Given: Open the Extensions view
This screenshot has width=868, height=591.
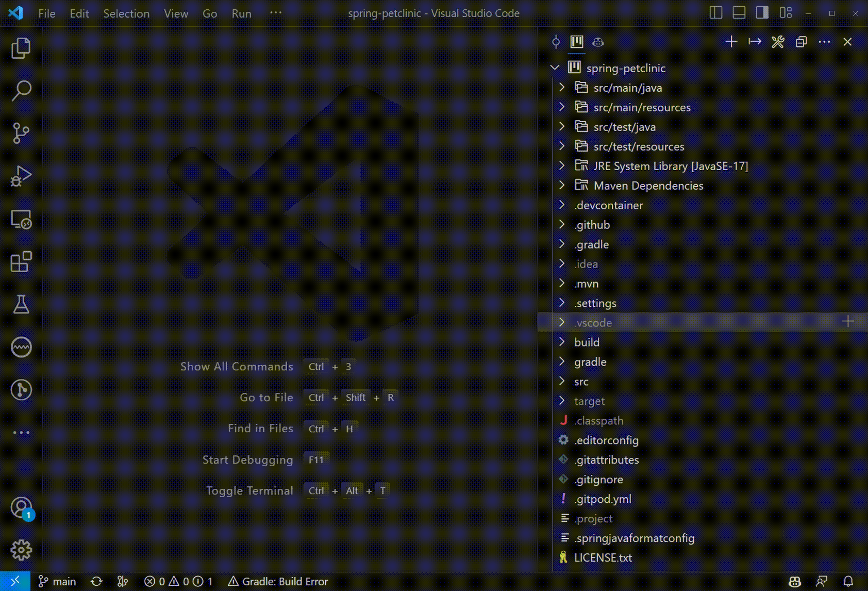Looking at the screenshot, I should 21,262.
